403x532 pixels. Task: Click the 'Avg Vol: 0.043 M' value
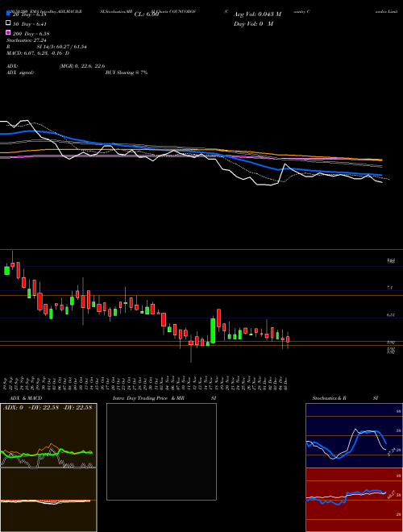coord(257,15)
